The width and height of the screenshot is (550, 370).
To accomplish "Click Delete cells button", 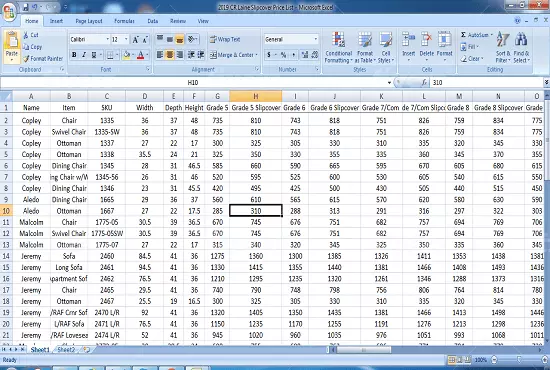I will tap(427, 47).
